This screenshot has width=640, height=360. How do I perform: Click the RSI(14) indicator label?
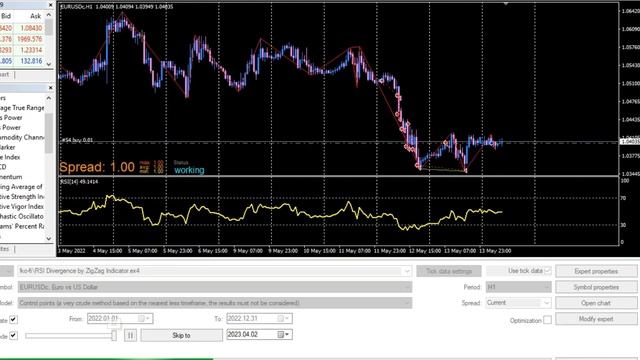point(80,182)
